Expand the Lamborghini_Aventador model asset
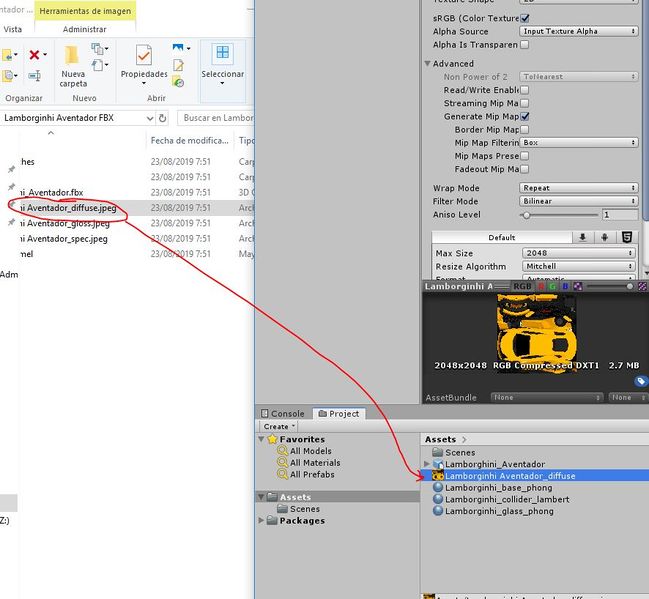Viewport: 649px width, 599px height. (x=427, y=464)
